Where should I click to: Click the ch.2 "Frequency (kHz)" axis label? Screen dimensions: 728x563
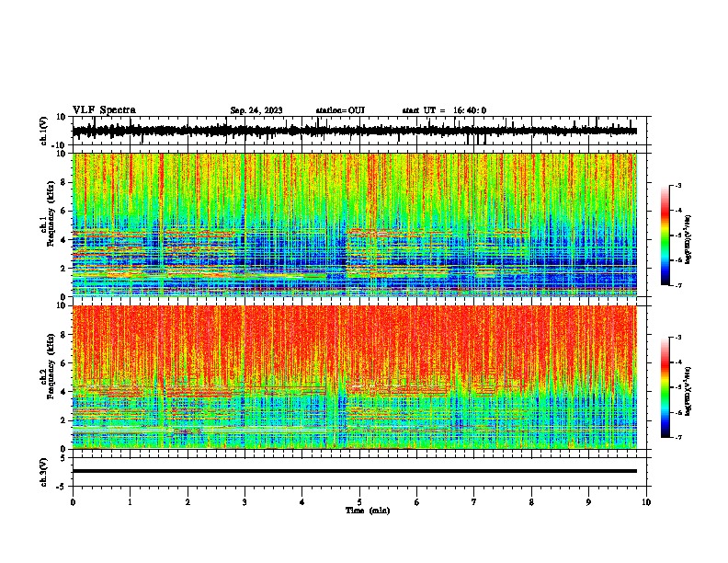51,366
